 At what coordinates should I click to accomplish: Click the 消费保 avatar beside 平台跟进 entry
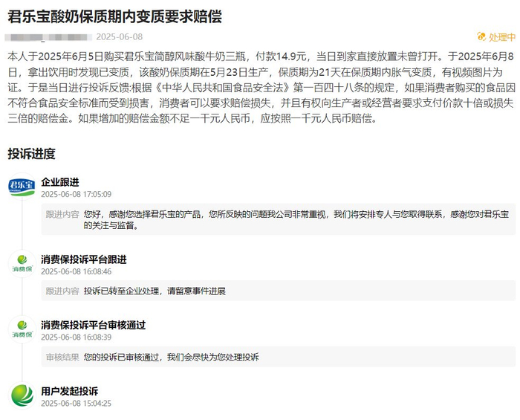point(22,264)
